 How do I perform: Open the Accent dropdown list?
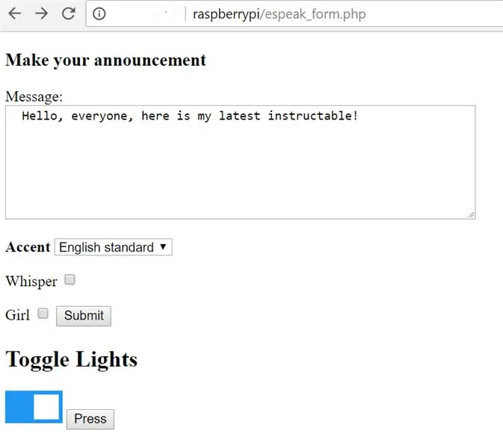(114, 247)
